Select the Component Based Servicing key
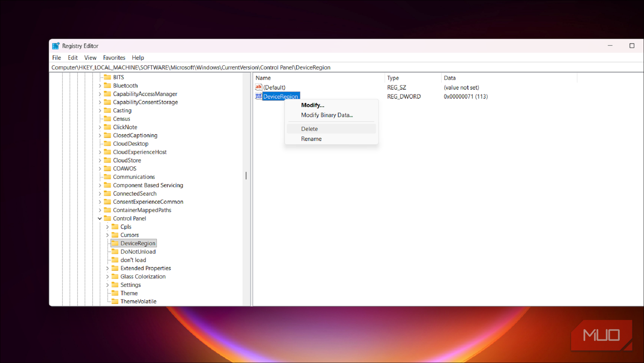The height and width of the screenshot is (363, 644). point(148,185)
